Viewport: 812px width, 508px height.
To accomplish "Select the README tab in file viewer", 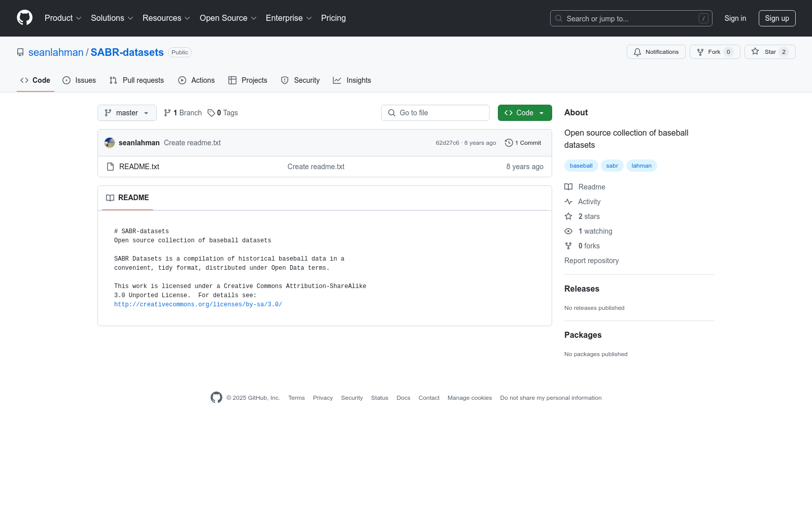I will [x=127, y=198].
